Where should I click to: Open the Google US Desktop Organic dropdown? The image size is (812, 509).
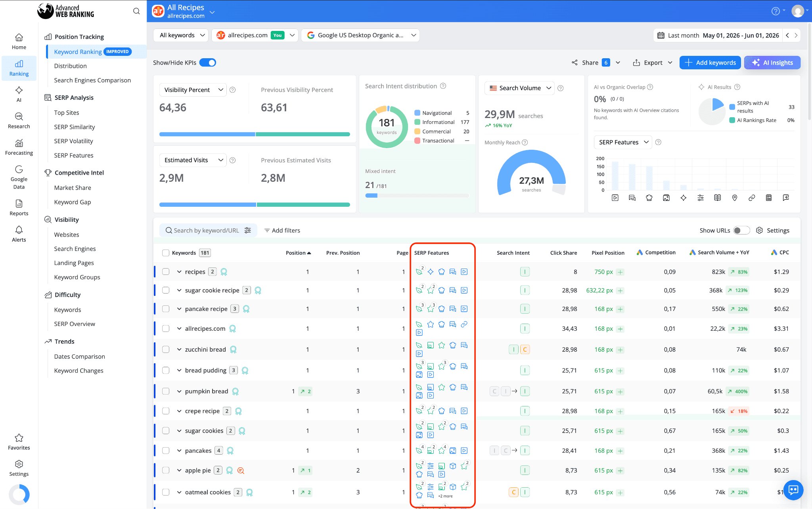pos(360,35)
